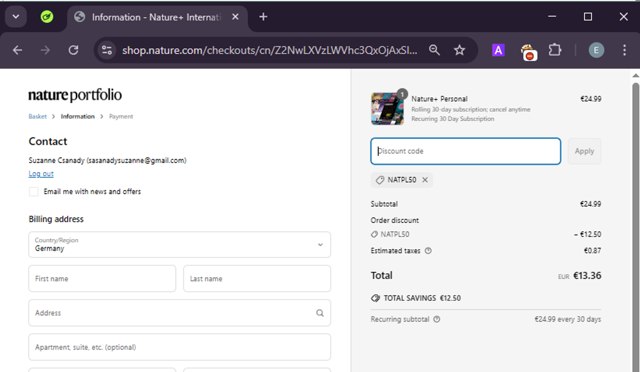Open the extension with red badge
This screenshot has height=372, width=640.
tap(528, 52)
